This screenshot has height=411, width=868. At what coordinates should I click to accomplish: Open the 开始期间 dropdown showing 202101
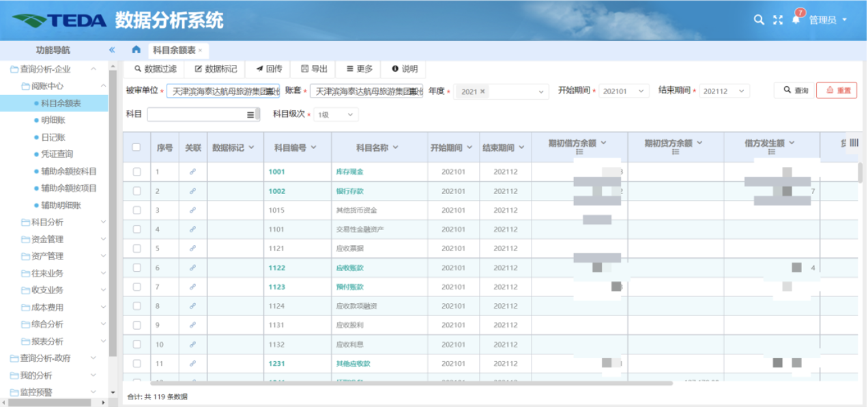(x=624, y=91)
